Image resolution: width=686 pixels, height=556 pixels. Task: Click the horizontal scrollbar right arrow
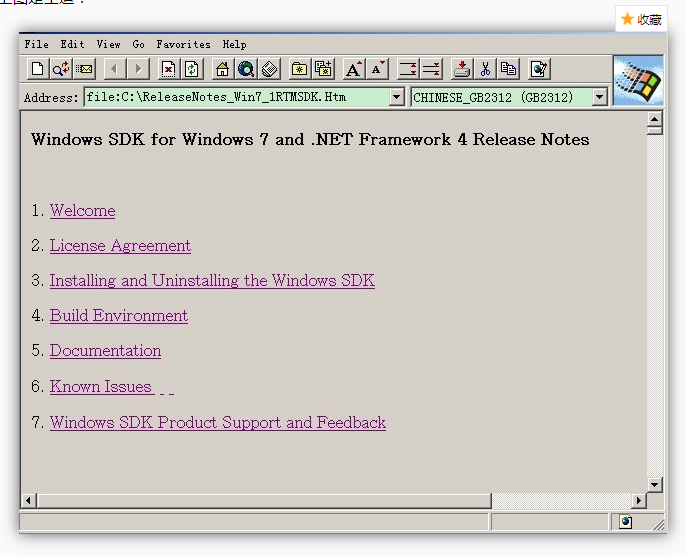[639, 500]
